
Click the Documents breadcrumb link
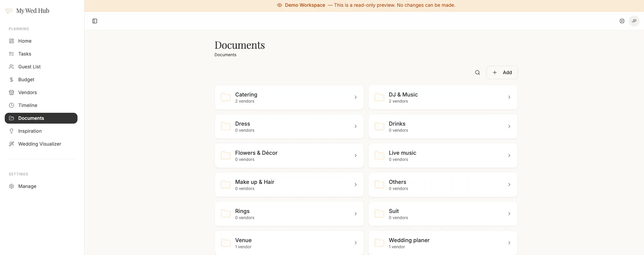click(225, 55)
